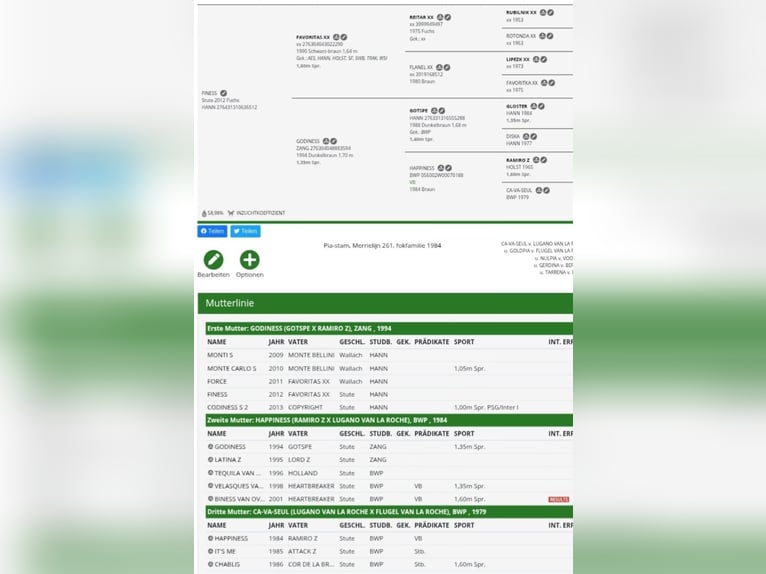Share via Facebook Teilen button
The height and width of the screenshot is (574, 766).
pos(212,231)
